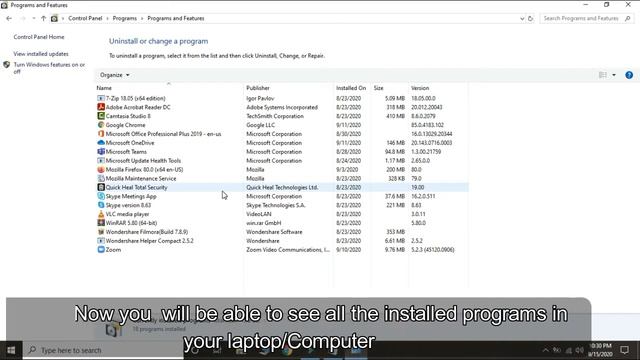Screen dimensions: 640x360
Task: Click the Wondershare Helper Compact icon
Action: click(x=101, y=240)
